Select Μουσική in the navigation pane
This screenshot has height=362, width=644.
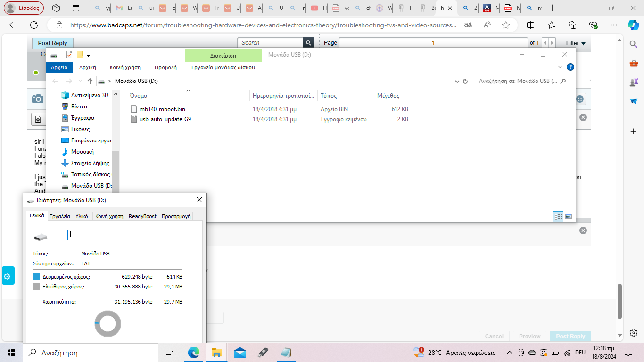tap(78, 152)
